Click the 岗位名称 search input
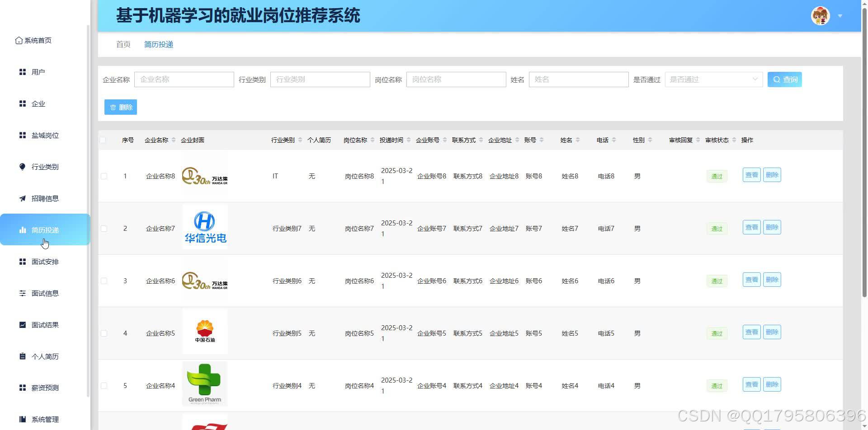 click(x=456, y=79)
